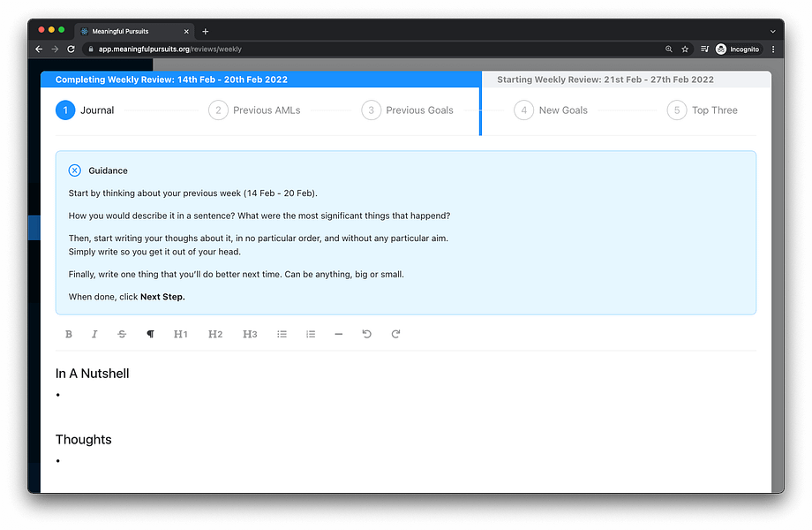
Task: Select step 4 New Goals
Action: [x=551, y=110]
